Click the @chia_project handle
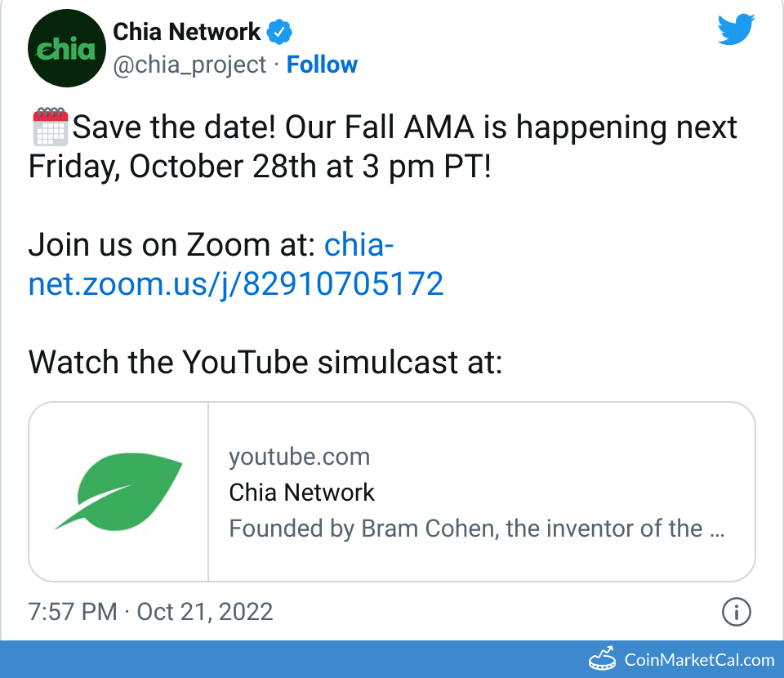 [189, 65]
